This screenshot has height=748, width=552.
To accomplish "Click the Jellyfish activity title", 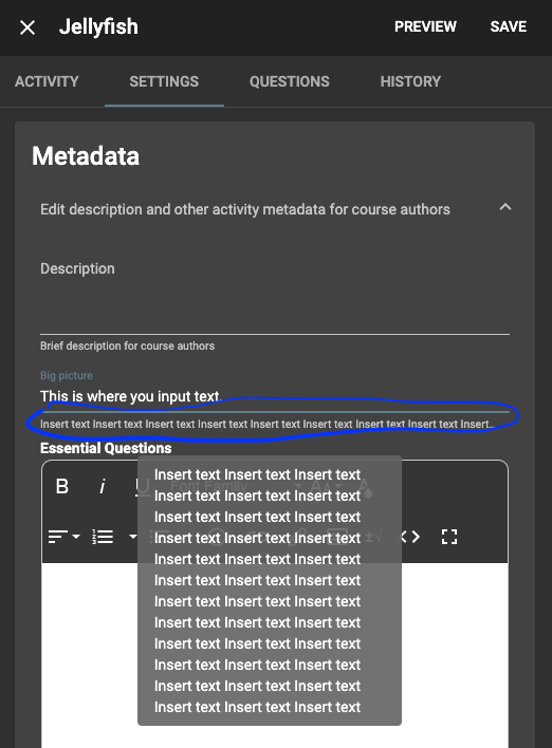I will (x=99, y=27).
